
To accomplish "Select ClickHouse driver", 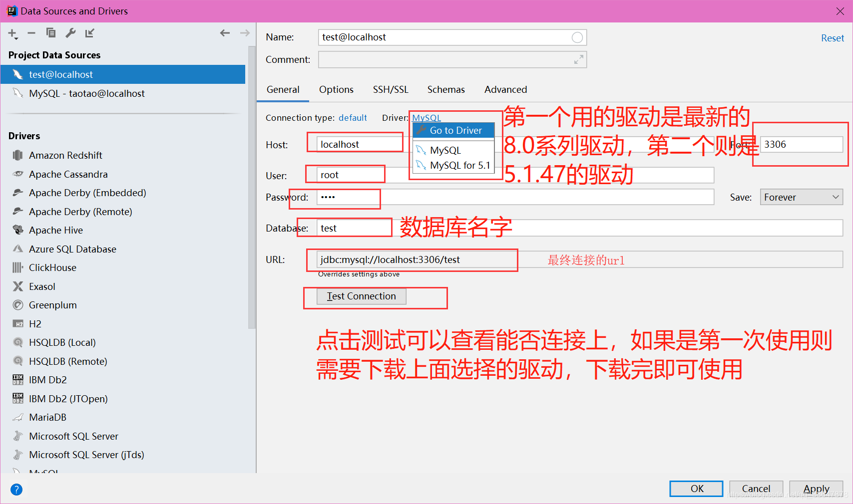I will [x=123, y=267].
